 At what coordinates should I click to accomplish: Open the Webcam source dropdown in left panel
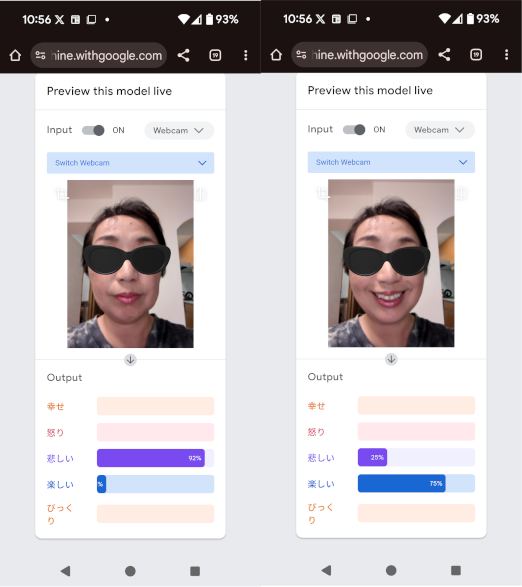point(179,130)
